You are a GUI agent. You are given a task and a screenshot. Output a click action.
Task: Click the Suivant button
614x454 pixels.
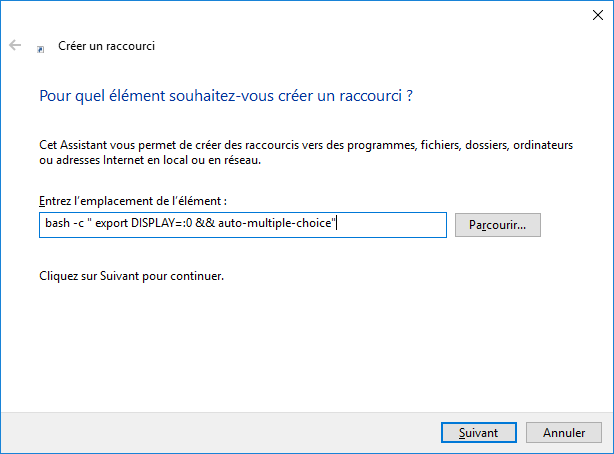(x=479, y=432)
